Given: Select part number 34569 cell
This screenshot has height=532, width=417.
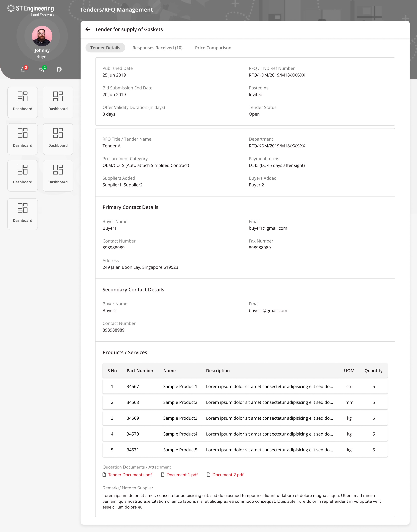Looking at the screenshot, I should pyautogui.click(x=133, y=418).
